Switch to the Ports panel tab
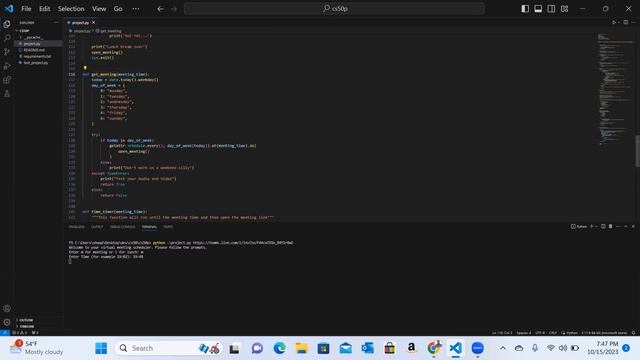The width and height of the screenshot is (640, 360). click(168, 227)
